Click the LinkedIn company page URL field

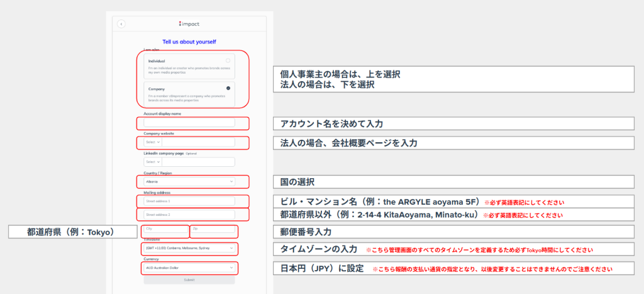click(198, 162)
